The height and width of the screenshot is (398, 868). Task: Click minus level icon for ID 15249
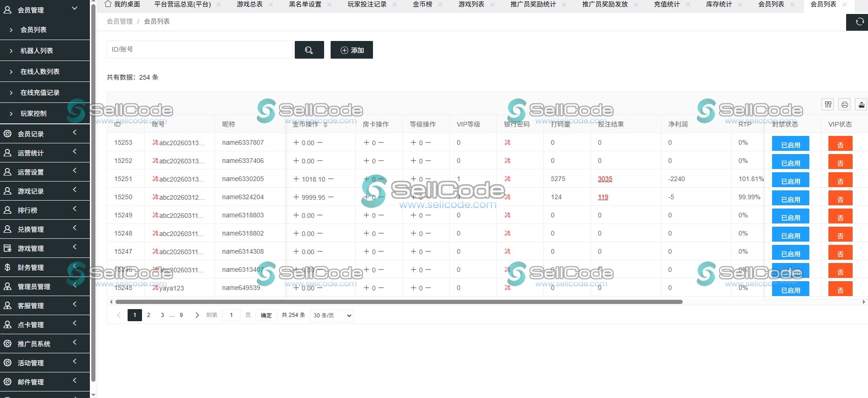(428, 215)
